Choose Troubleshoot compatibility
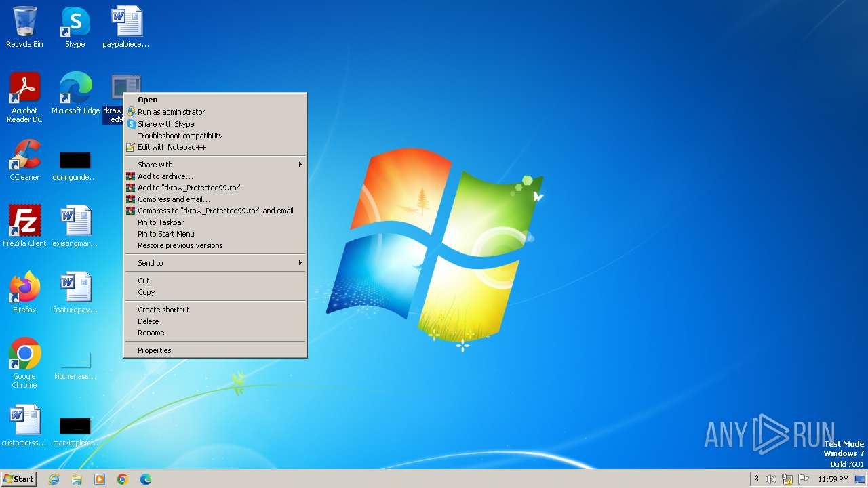Screen dimensions: 868x488 point(215,136)
